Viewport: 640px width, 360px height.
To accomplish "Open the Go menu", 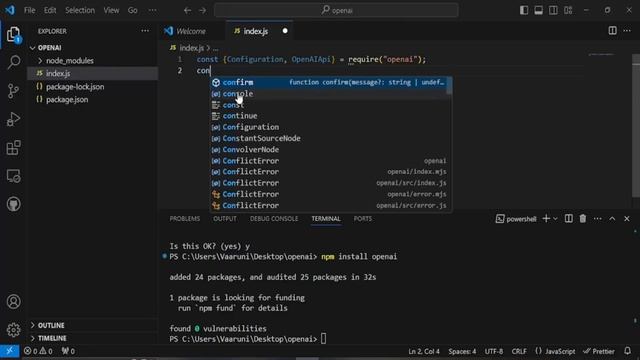I will pyautogui.click(x=133, y=10).
